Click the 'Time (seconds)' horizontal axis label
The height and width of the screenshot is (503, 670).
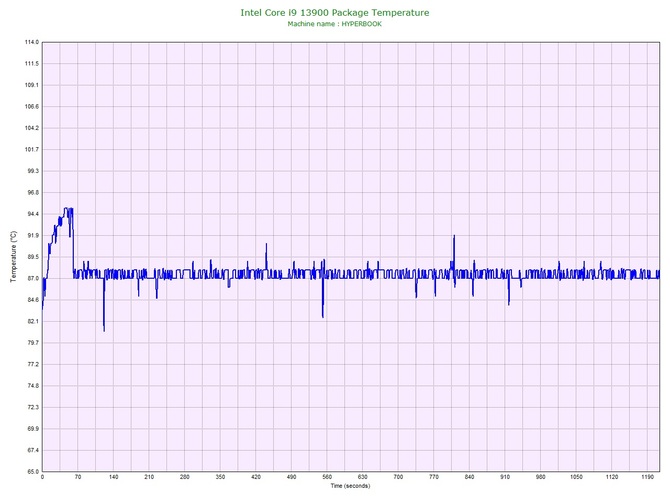tap(350, 486)
